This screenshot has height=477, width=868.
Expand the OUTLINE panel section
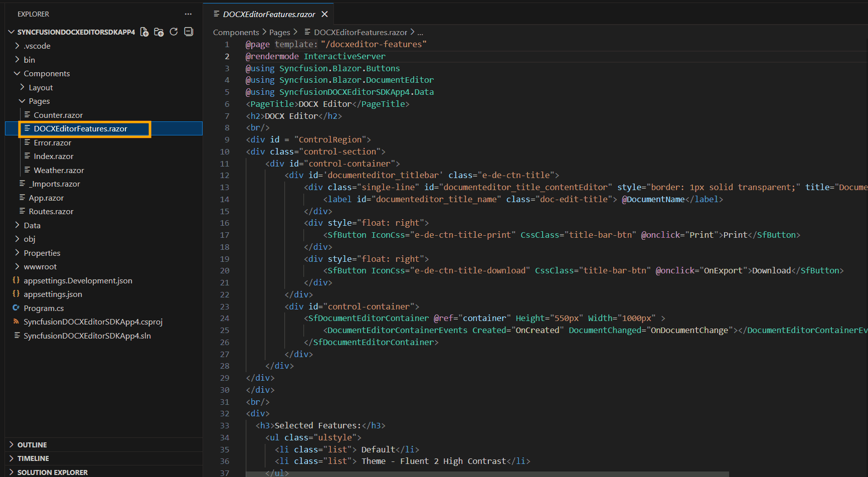[32, 445]
